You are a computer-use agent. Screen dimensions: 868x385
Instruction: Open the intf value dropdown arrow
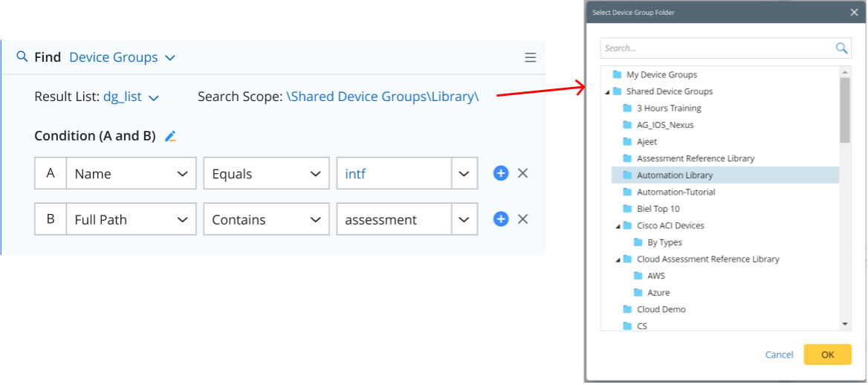click(x=464, y=174)
